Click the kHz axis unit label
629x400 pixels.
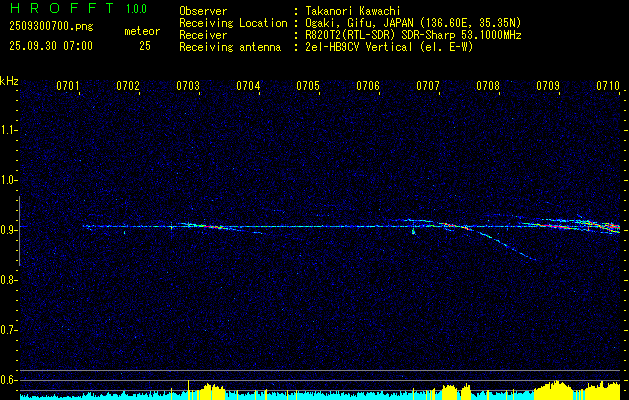point(9,80)
